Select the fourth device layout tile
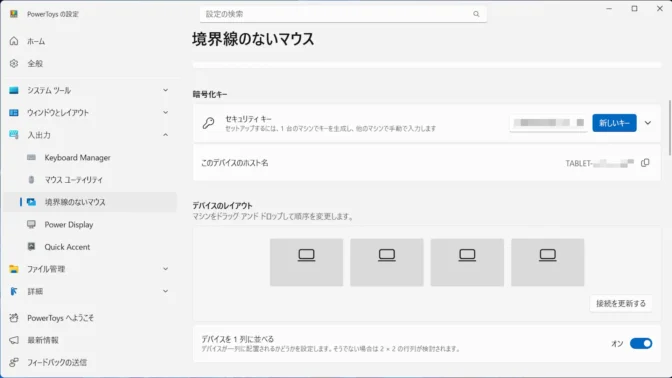672x378 pixels. click(548, 262)
